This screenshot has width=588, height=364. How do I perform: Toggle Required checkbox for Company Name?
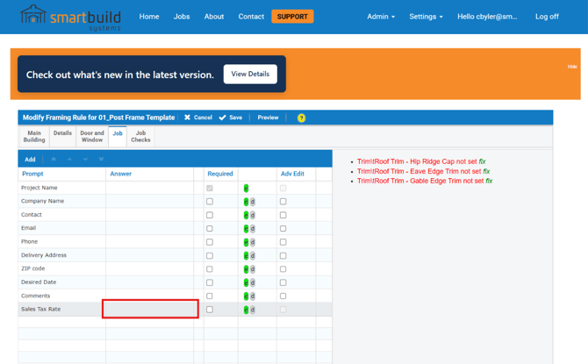pyautogui.click(x=210, y=202)
